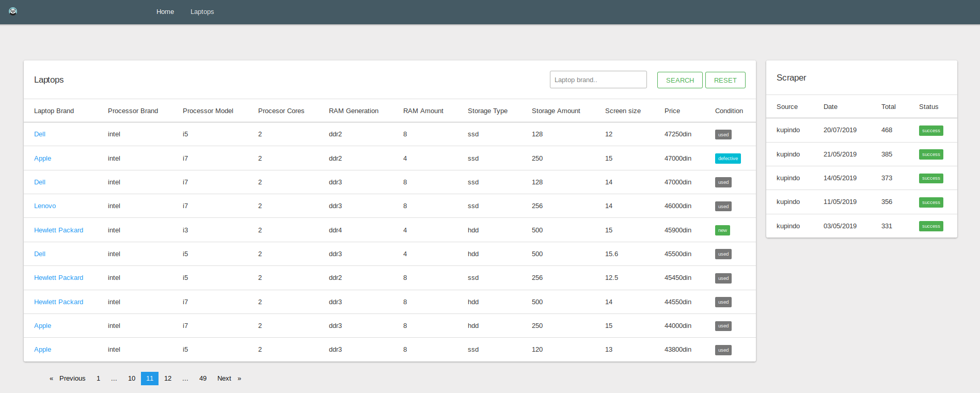Open the Lenovo laptop link
Viewport: 980px width, 393px height.
pyautogui.click(x=45, y=206)
